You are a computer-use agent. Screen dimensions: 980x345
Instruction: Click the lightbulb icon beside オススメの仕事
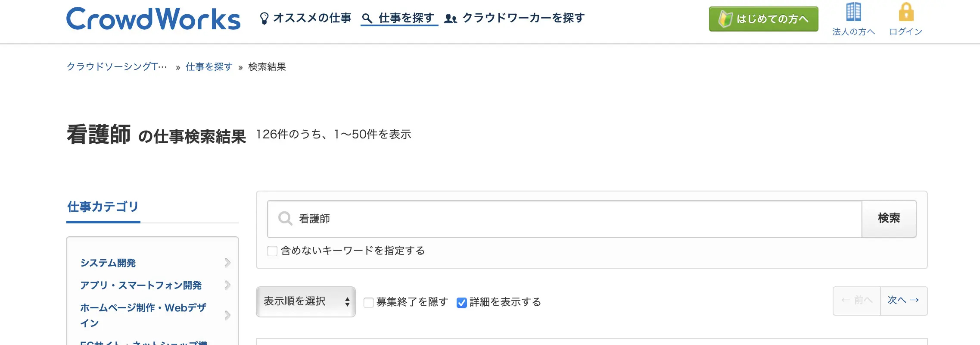pos(264,19)
